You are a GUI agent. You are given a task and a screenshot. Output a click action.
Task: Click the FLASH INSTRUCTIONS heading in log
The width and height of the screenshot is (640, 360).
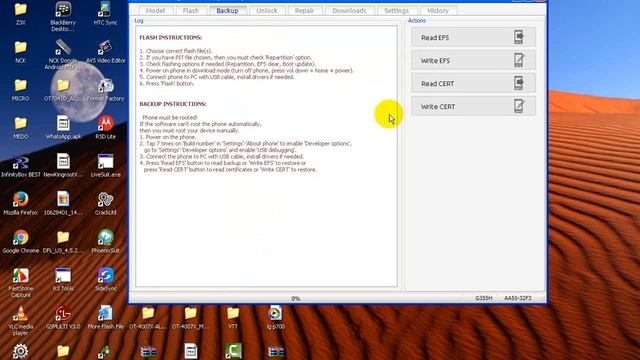coord(171,38)
